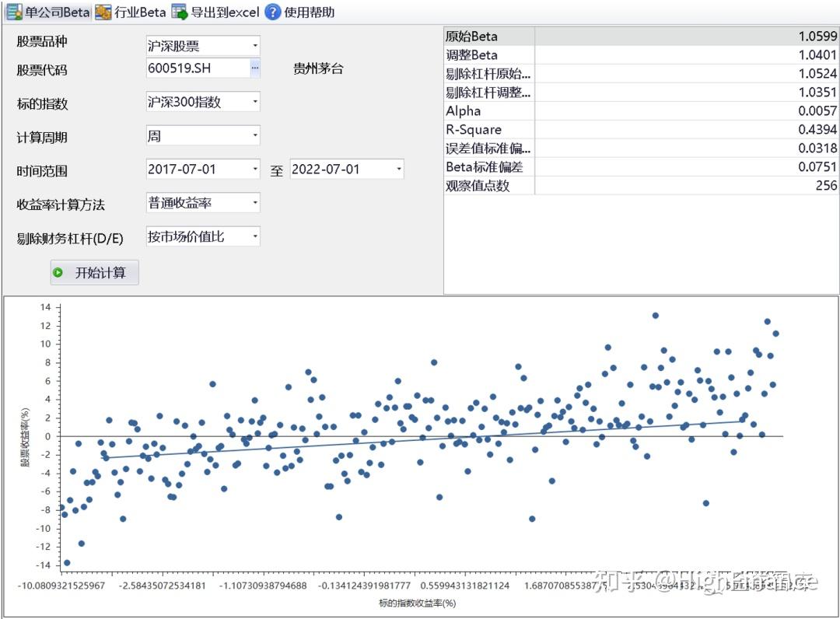Viewport: 840px width, 619px height.
Task: Click the 导出到excel export icon
Action: pyautogui.click(x=180, y=12)
